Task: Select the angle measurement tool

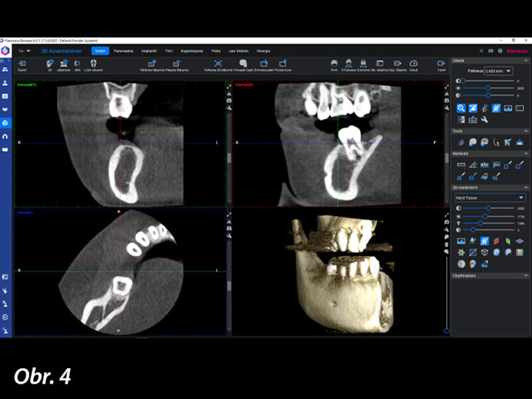Action: pyautogui.click(x=473, y=164)
